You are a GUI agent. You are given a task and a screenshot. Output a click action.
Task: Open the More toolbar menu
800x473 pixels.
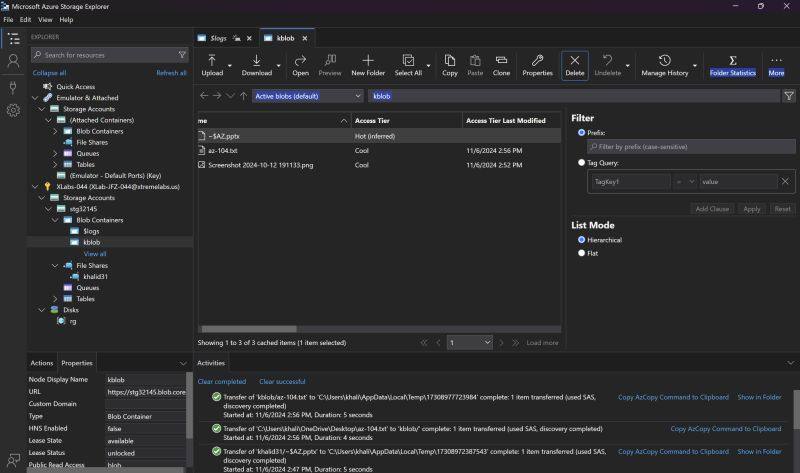[x=776, y=65]
